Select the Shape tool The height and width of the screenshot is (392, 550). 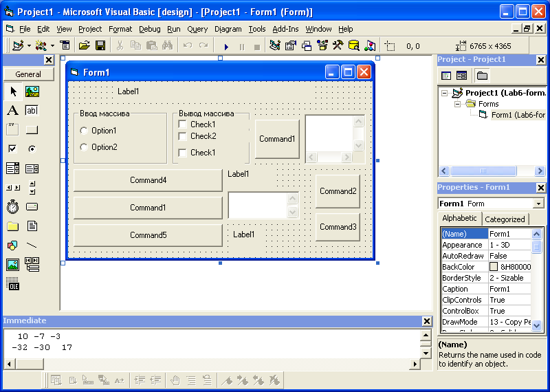coord(13,246)
